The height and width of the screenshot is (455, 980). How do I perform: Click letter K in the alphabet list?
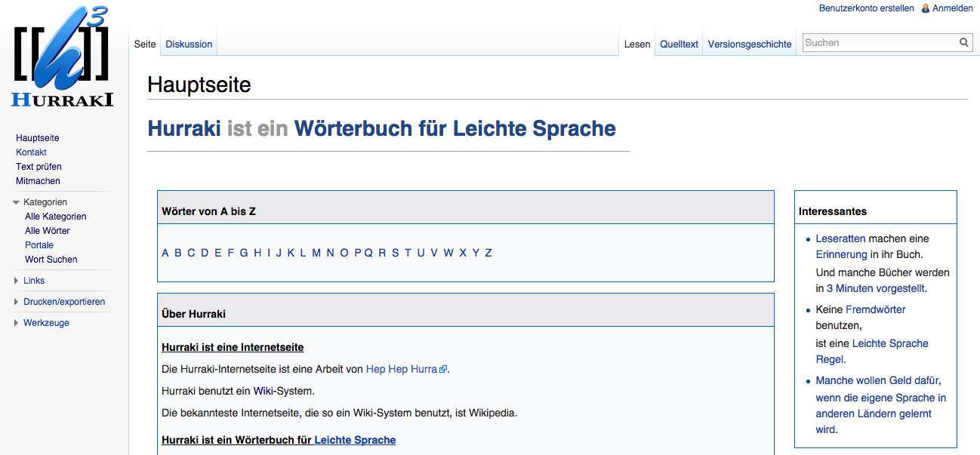coord(291,253)
